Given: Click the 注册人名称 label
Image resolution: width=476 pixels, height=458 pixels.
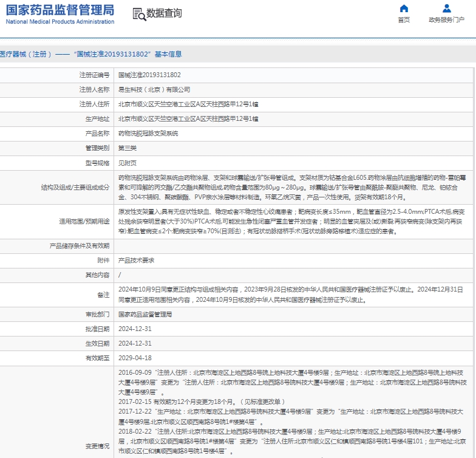Looking at the screenshot, I should [x=95, y=90].
